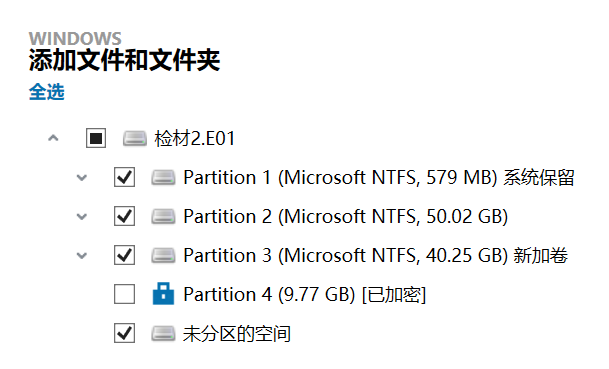Screen dimensions: 609x369
Task: Expand the Partition 1 tree chevron
Action: click(x=82, y=178)
